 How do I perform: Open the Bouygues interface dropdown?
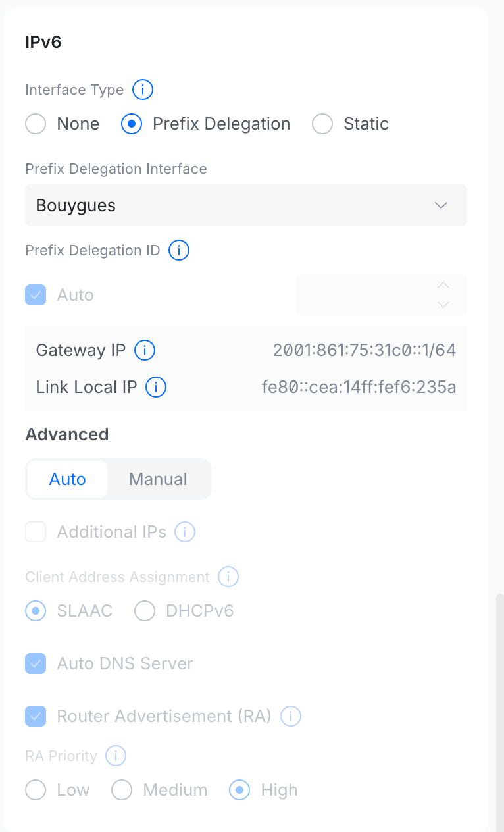pos(246,205)
